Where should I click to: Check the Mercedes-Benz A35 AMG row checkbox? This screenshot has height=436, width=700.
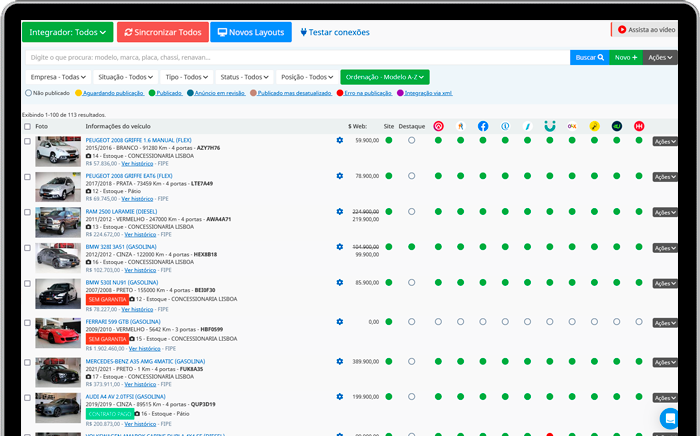click(x=28, y=362)
